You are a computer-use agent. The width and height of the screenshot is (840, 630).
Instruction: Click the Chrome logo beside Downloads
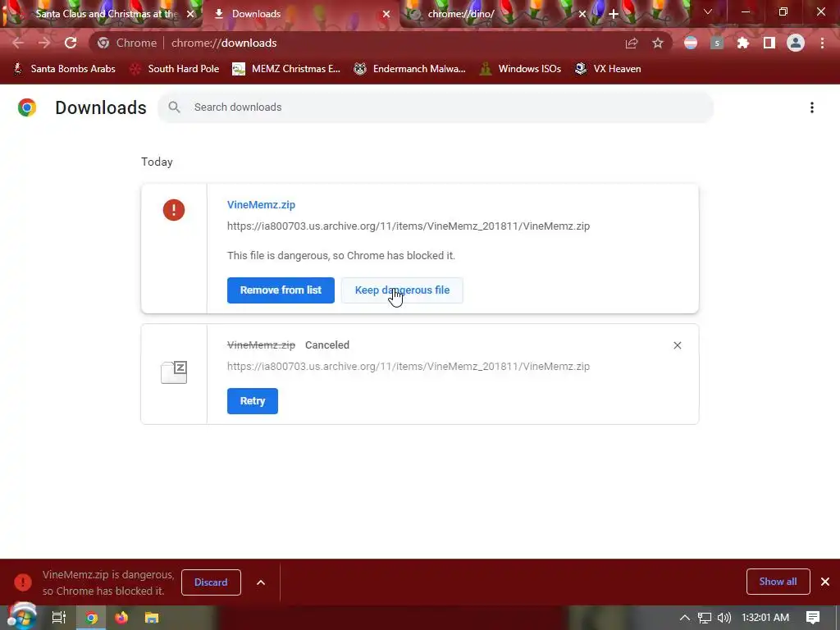pos(27,107)
